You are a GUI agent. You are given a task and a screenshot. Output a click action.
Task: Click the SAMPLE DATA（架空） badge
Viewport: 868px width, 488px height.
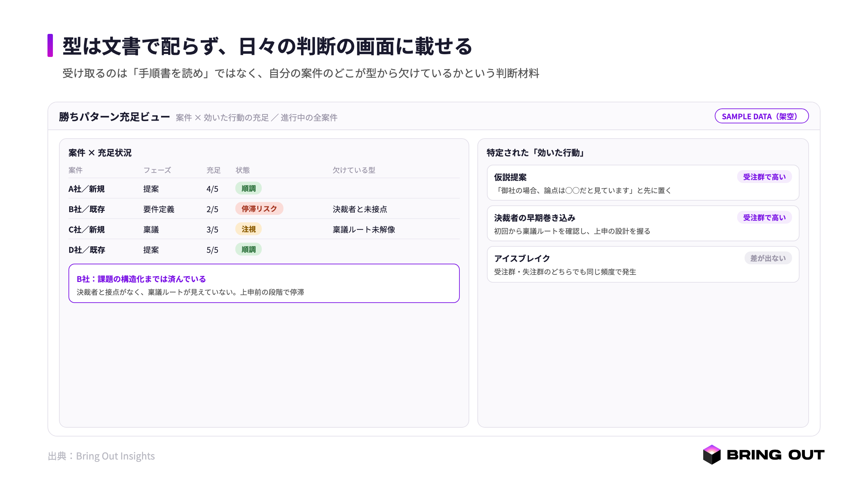tap(762, 116)
